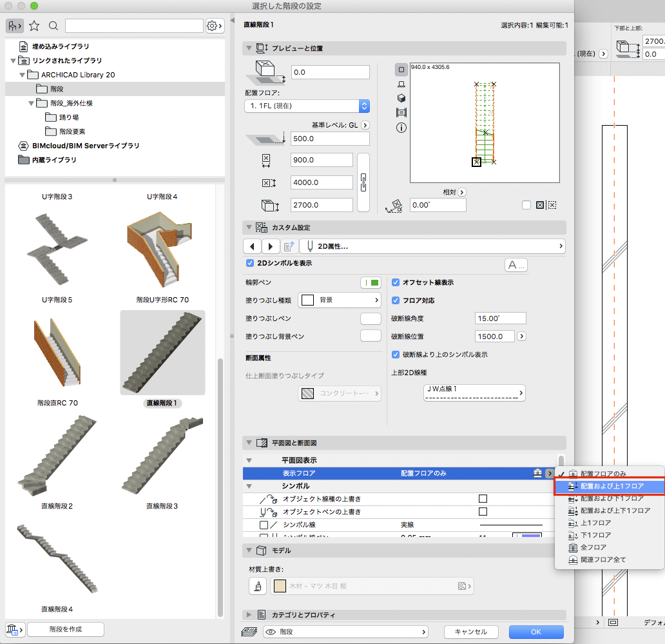Uncheck the 2Dシンボルを表示 checkbox

pos(250,263)
